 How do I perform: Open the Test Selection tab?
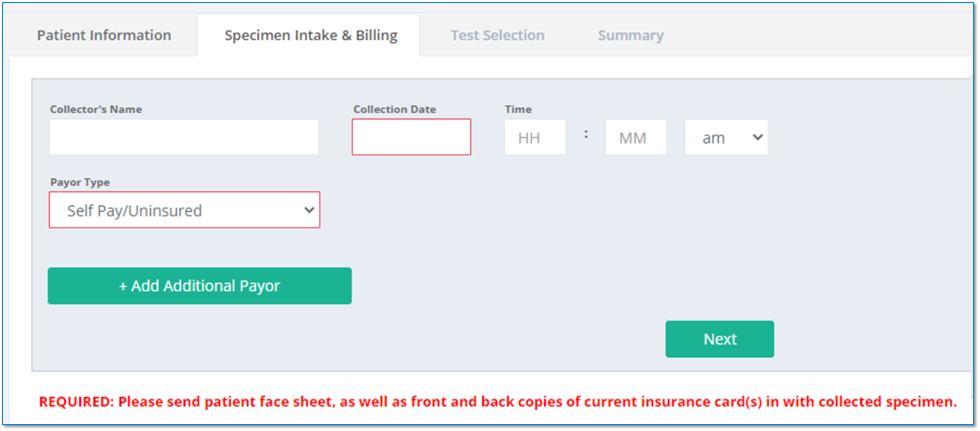tap(497, 35)
